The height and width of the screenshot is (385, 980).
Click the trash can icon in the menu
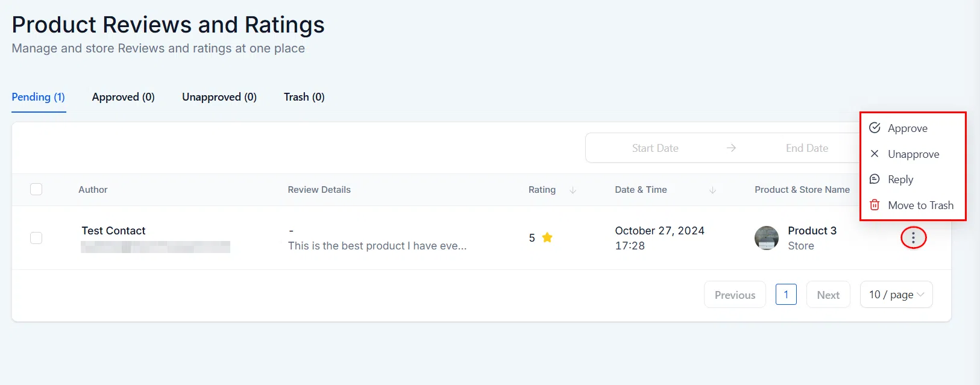coord(875,205)
